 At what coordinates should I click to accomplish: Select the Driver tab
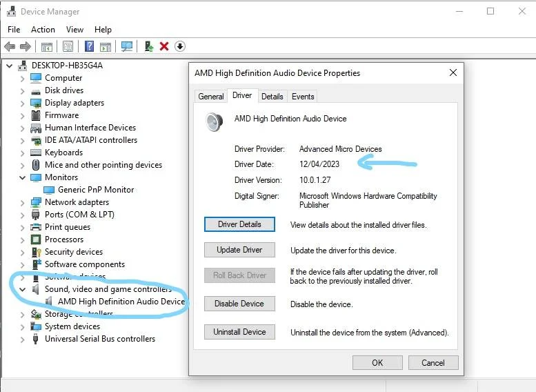[242, 95]
